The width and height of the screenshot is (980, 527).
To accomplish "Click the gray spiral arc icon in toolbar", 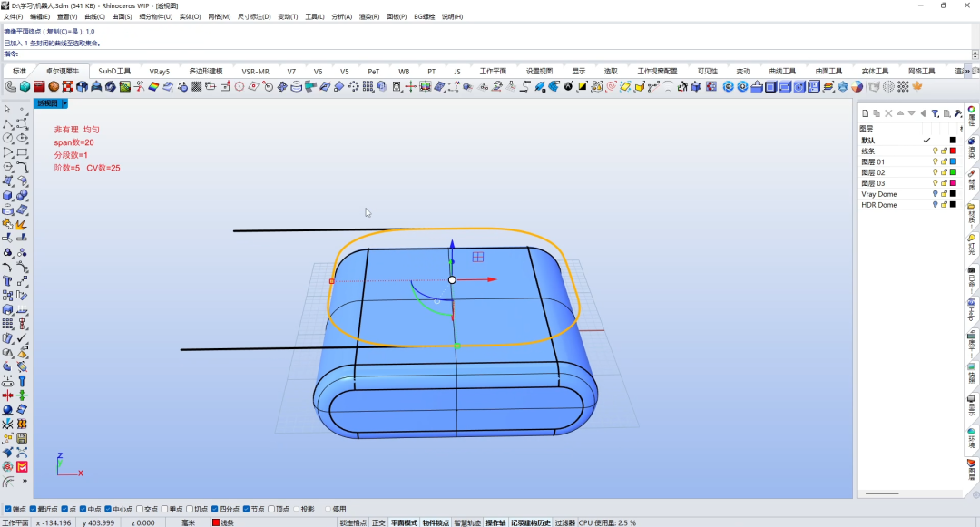I will point(11,87).
